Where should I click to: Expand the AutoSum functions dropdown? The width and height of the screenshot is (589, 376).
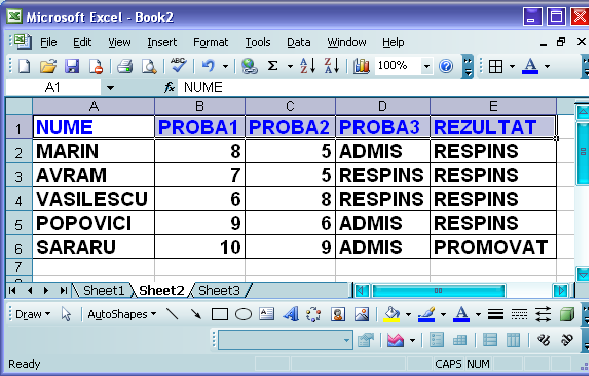click(x=290, y=67)
